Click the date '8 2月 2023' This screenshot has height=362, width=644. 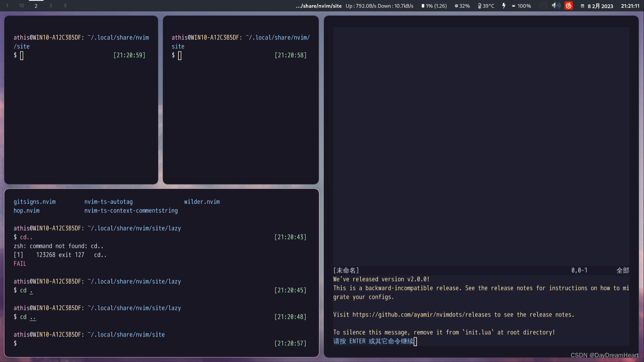(600, 6)
